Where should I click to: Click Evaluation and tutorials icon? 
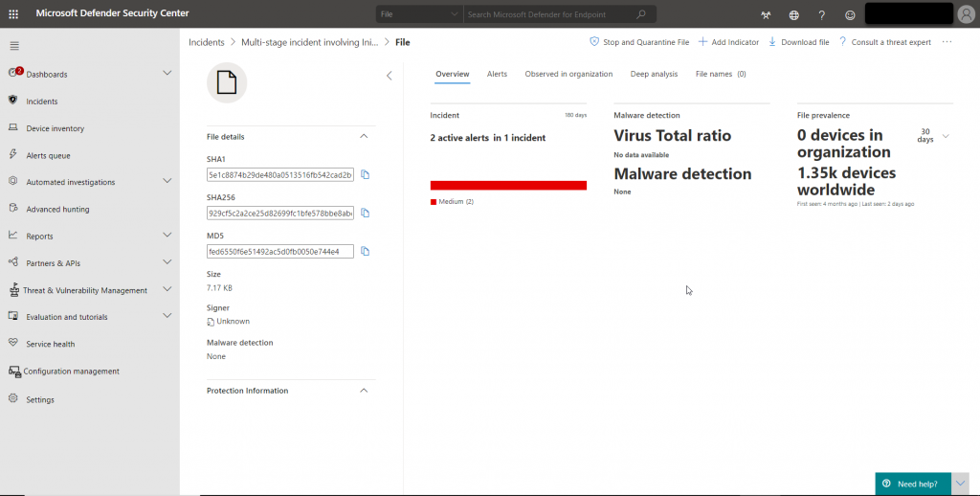click(13, 316)
